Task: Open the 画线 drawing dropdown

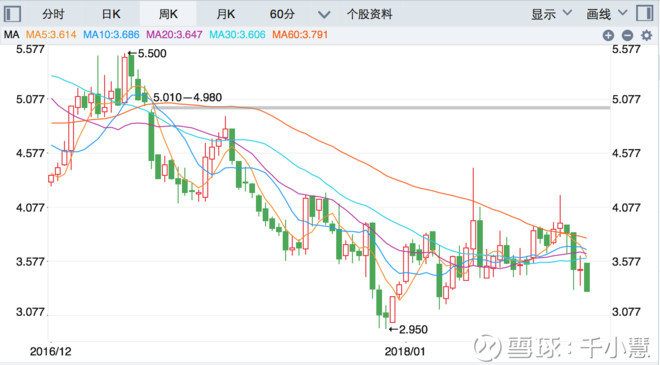Action: pos(607,14)
